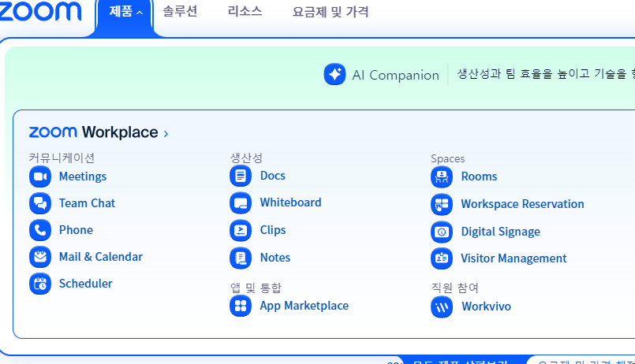The width and height of the screenshot is (635, 364).
Task: Open the Digital Signage link
Action: click(x=501, y=232)
